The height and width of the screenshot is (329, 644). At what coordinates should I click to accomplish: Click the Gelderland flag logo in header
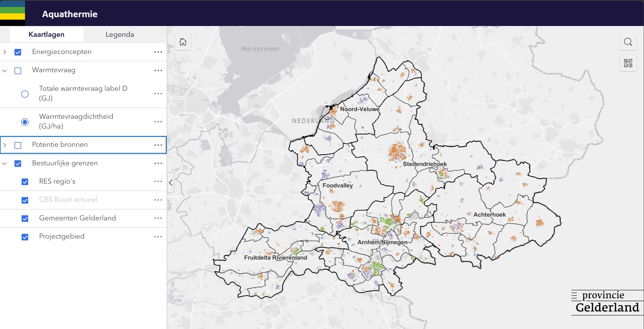click(12, 13)
